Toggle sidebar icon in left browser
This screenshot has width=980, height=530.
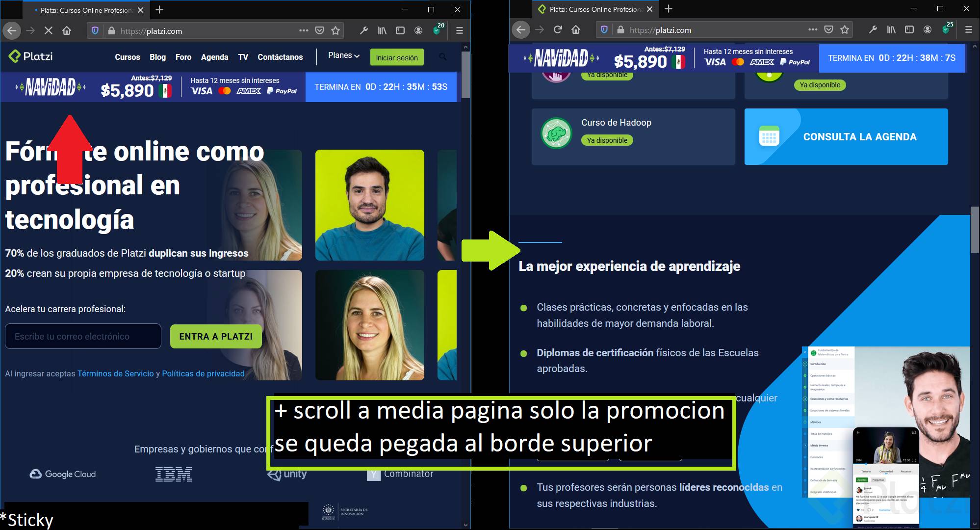(400, 30)
